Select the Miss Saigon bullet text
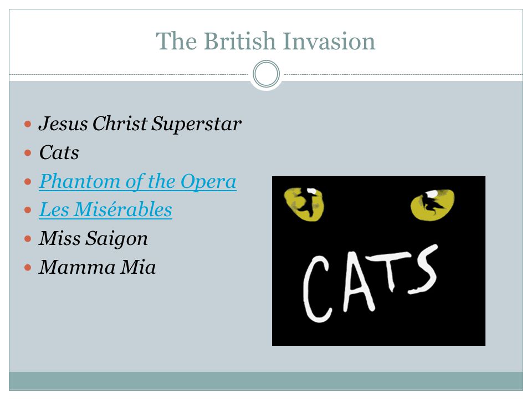The height and width of the screenshot is (399, 532). 93,238
